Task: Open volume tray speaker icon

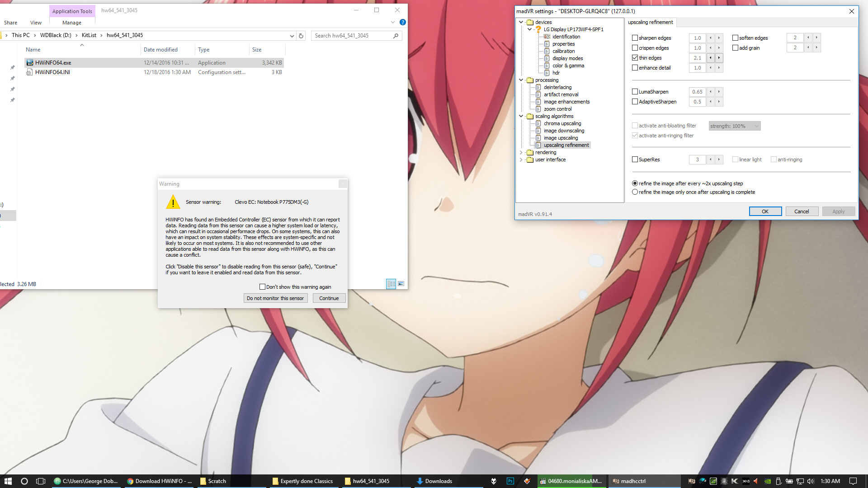Action: [810, 481]
